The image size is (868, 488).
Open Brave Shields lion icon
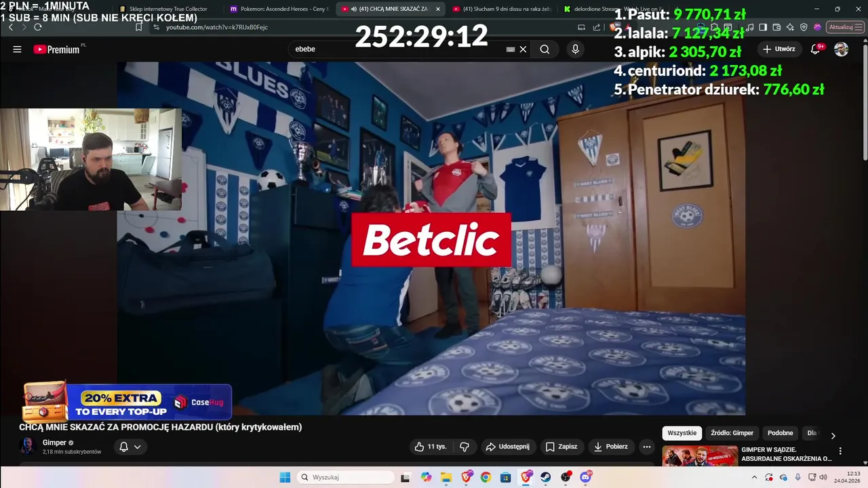click(613, 27)
